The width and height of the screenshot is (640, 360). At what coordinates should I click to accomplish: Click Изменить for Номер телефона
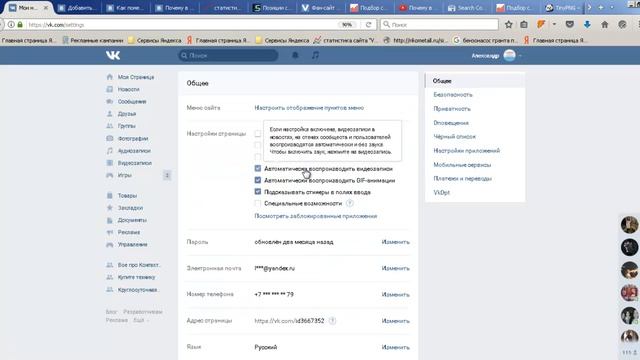[396, 294]
